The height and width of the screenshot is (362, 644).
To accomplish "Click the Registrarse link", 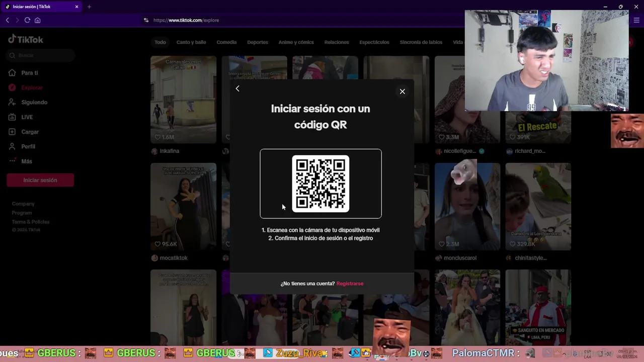I will (x=350, y=284).
